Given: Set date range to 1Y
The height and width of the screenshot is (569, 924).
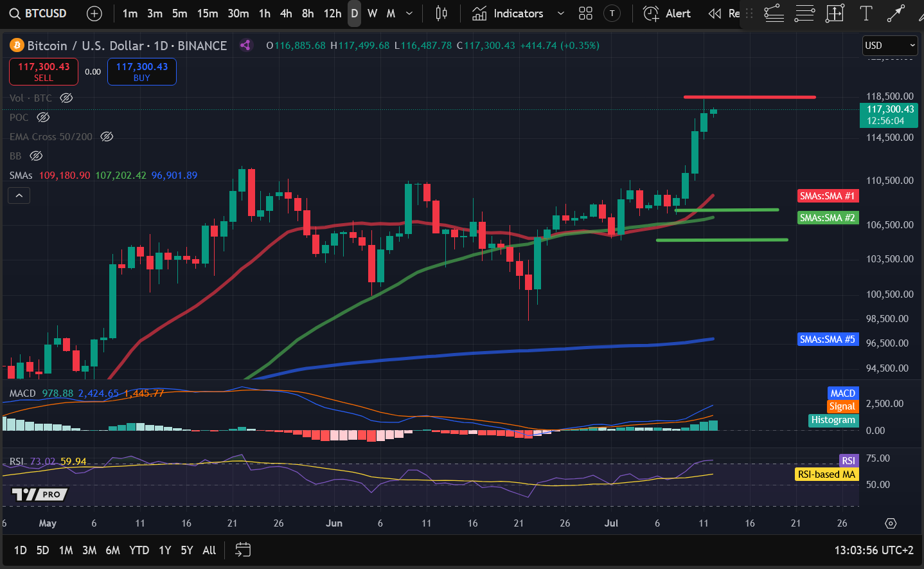Looking at the screenshot, I should point(165,550).
